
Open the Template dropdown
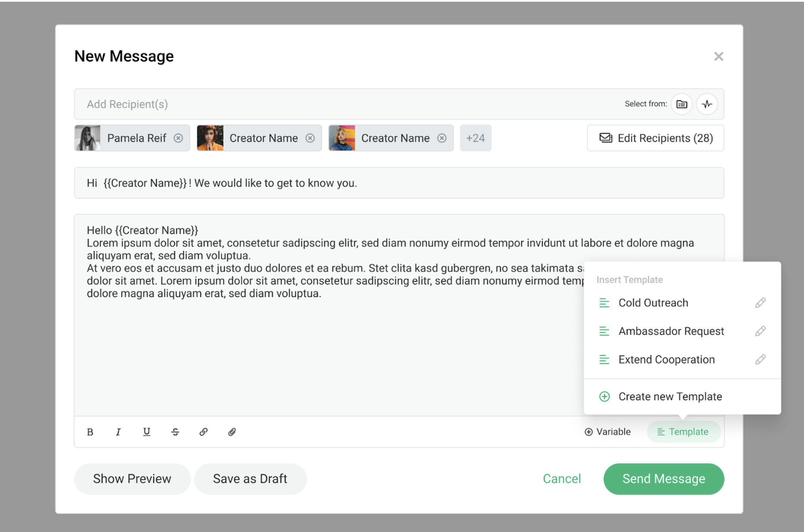tap(684, 432)
